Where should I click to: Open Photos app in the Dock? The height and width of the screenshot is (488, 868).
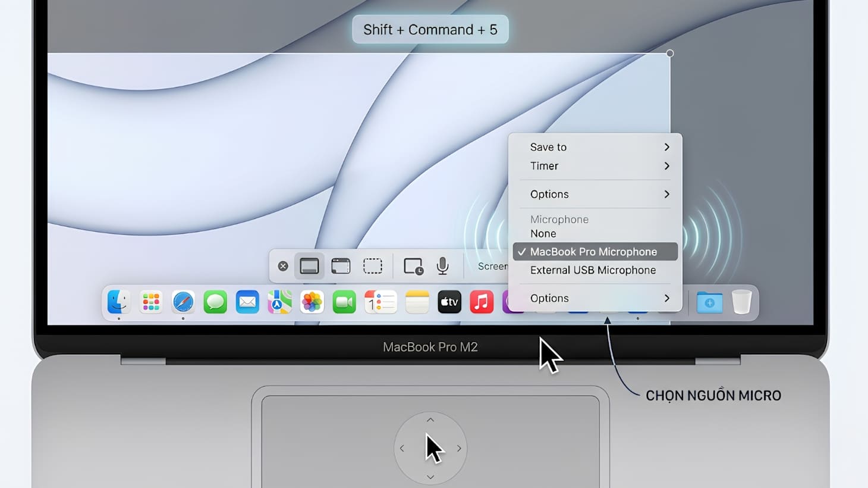[x=312, y=302]
